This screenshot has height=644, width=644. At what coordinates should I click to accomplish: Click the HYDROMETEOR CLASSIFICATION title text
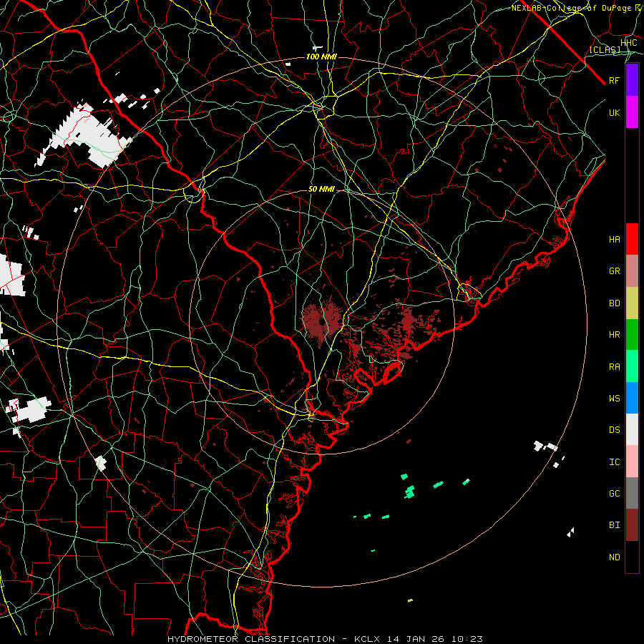[251, 639]
